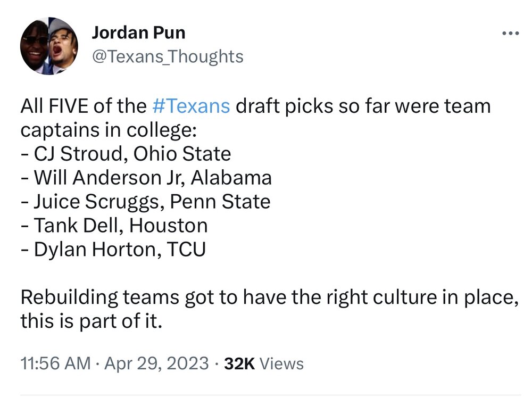Click the "this is part of it." line
This screenshot has height=397, width=532.
click(90, 321)
